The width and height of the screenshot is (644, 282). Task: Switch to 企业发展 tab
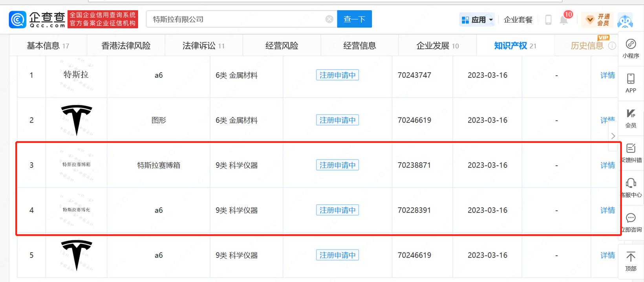tap(437, 46)
